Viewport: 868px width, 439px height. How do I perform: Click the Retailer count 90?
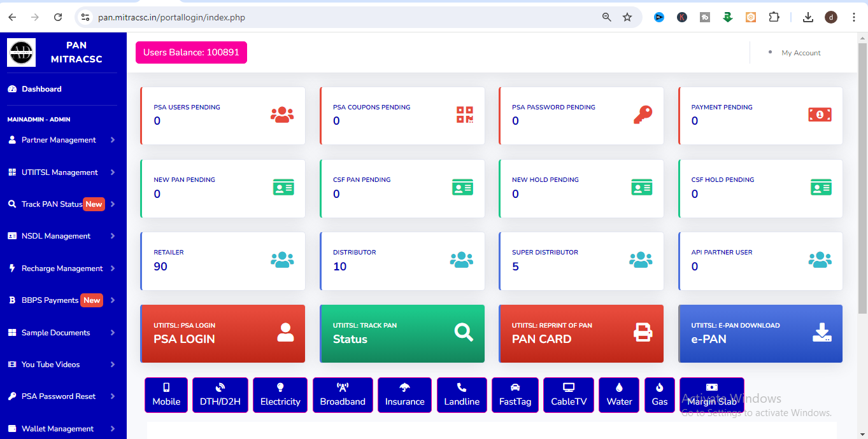[x=160, y=267]
